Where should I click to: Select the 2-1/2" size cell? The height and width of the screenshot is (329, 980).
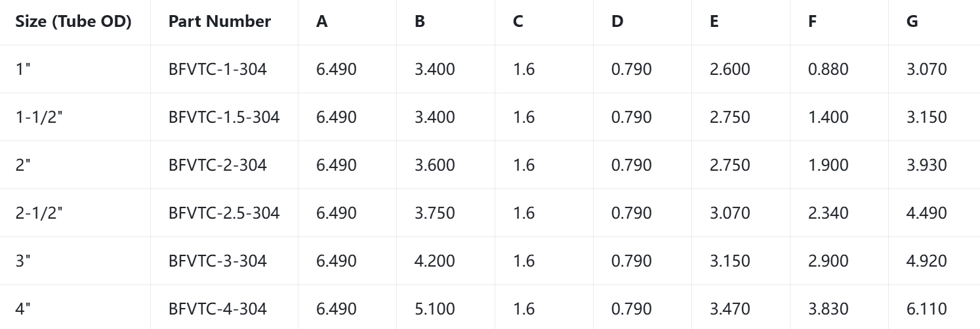[x=39, y=213]
